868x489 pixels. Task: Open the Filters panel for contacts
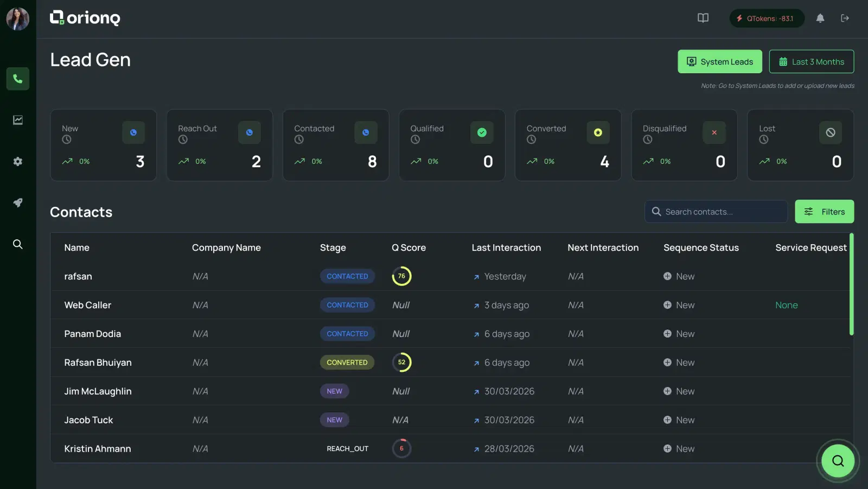(x=824, y=211)
